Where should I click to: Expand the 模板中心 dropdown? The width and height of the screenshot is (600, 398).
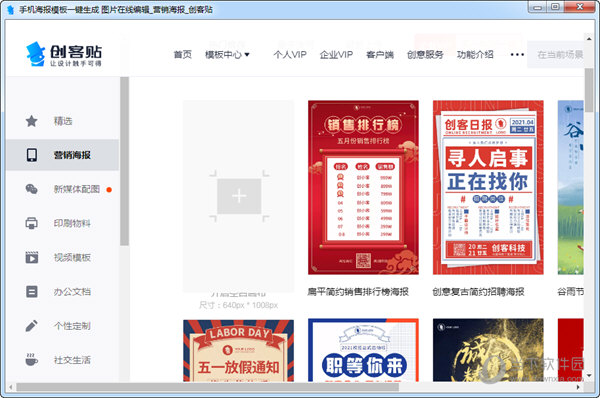tap(227, 55)
